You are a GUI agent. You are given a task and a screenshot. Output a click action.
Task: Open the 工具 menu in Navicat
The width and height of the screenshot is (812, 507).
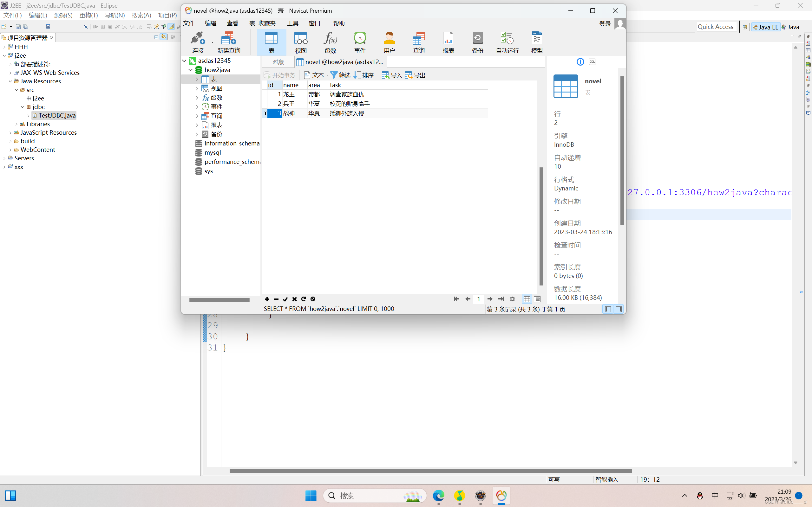click(292, 23)
